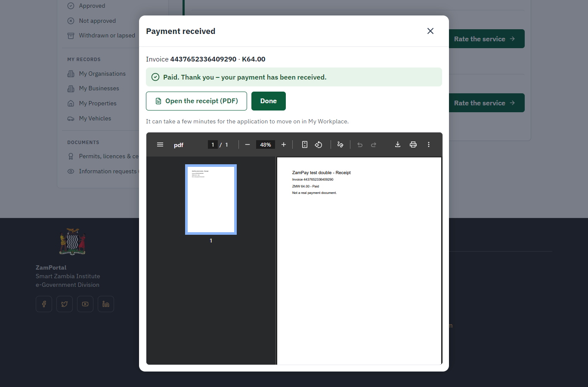Image resolution: width=588 pixels, height=387 pixels.
Task: Open the receipt PDF
Action: coord(196,101)
